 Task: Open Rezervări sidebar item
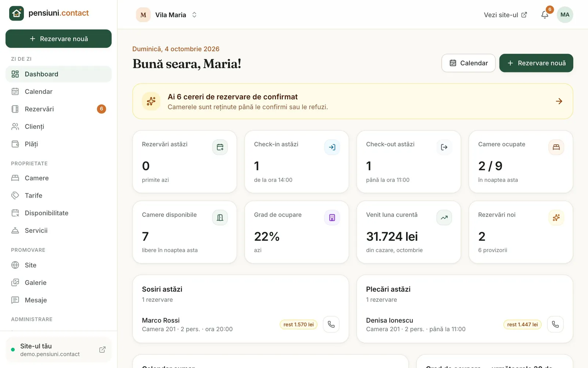[x=58, y=109]
